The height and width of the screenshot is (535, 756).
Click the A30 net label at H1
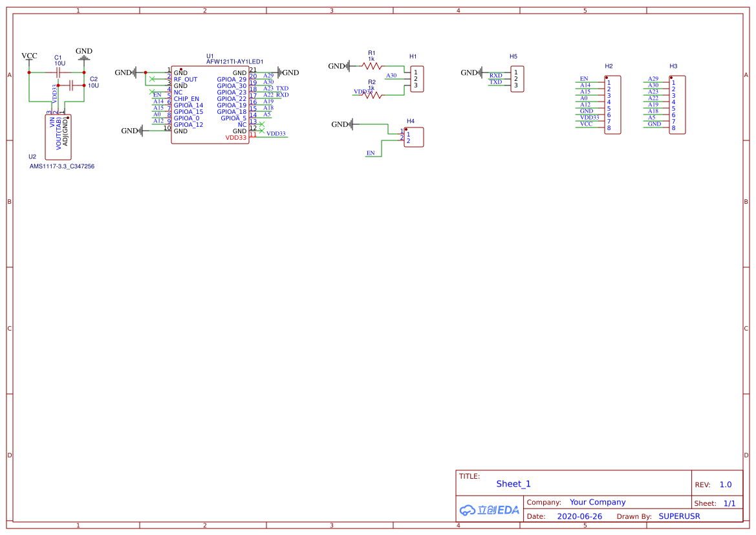click(x=391, y=75)
